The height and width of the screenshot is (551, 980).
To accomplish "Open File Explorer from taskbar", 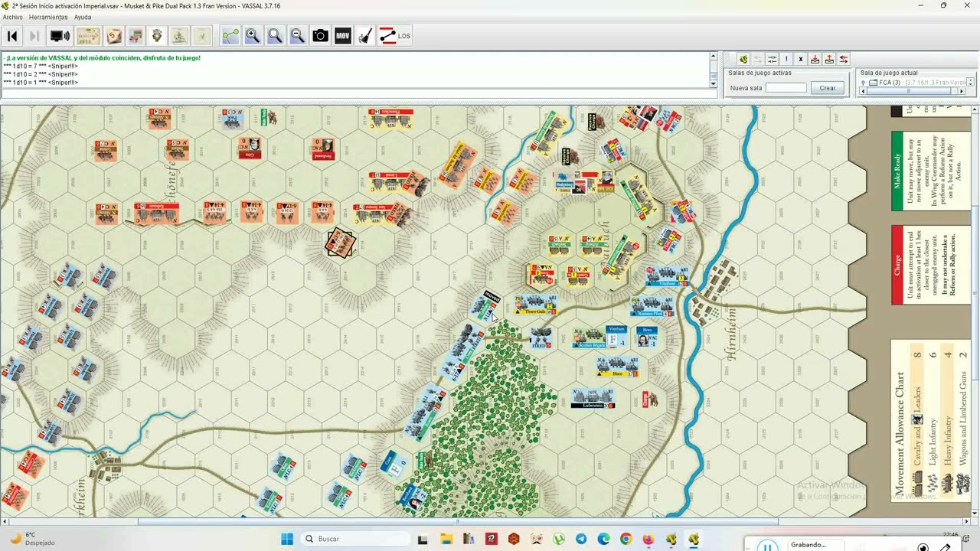I will point(446,539).
